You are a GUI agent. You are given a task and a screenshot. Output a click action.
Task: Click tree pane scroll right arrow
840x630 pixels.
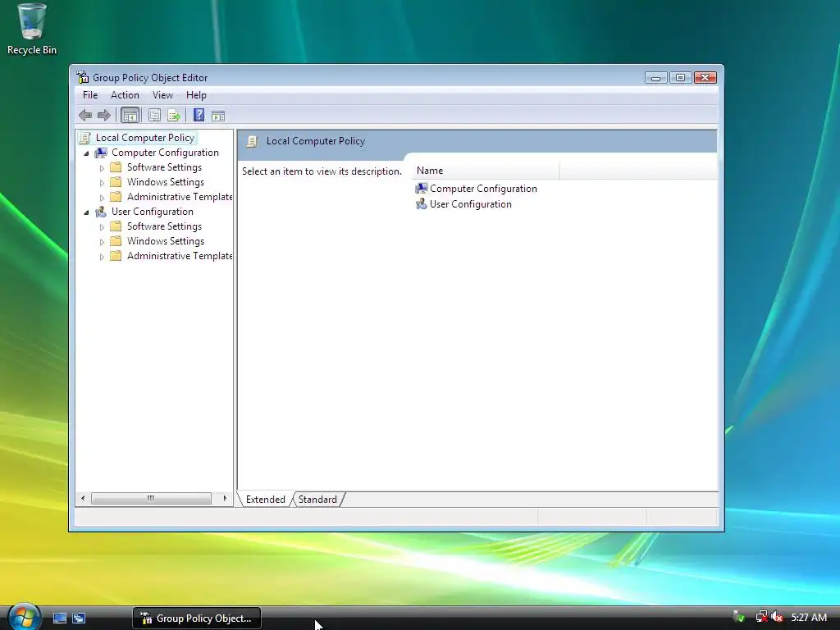pos(225,498)
